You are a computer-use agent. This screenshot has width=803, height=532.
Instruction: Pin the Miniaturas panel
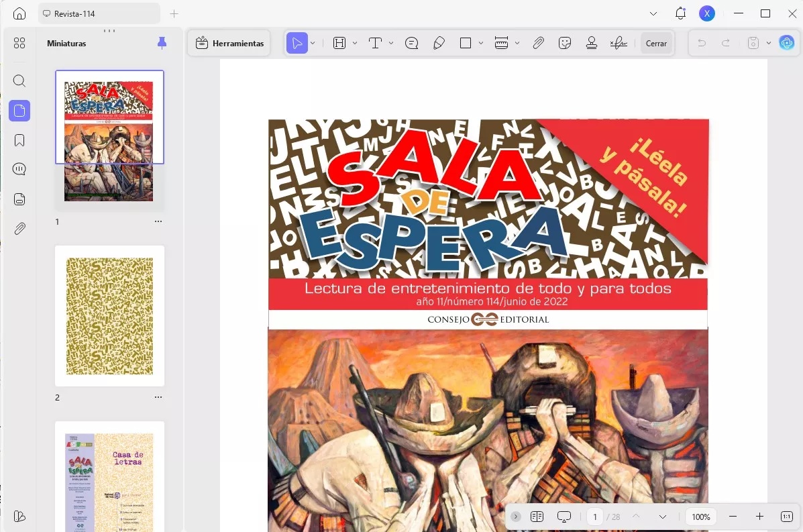[x=162, y=44]
